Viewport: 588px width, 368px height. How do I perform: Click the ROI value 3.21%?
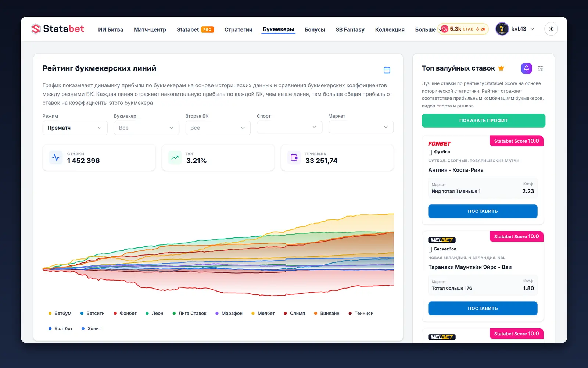click(197, 161)
